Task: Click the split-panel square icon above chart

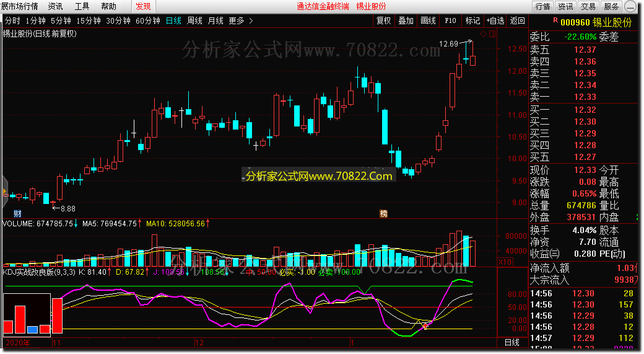Action: point(492,33)
